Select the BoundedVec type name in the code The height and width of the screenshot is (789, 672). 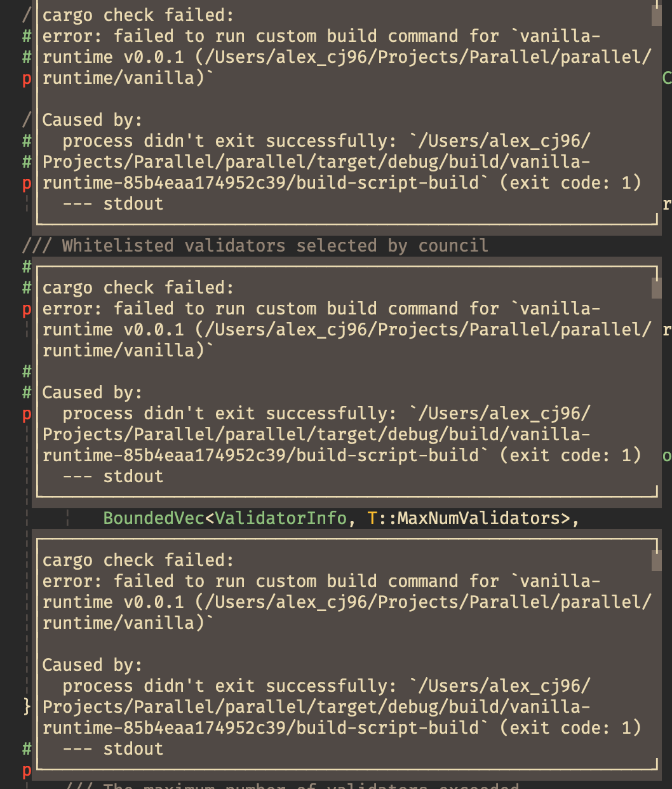click(152, 518)
